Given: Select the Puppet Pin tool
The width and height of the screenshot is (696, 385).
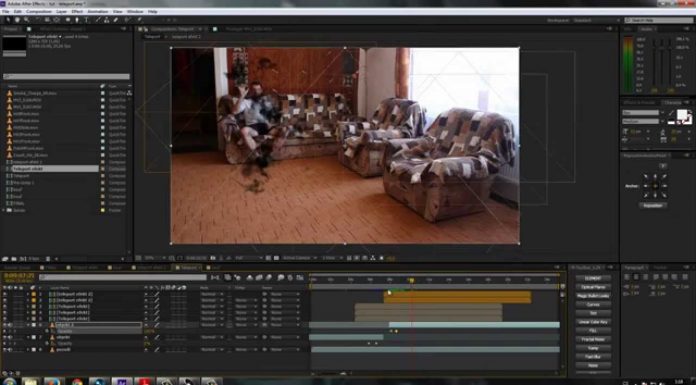Looking at the screenshot, I should (x=139, y=20).
